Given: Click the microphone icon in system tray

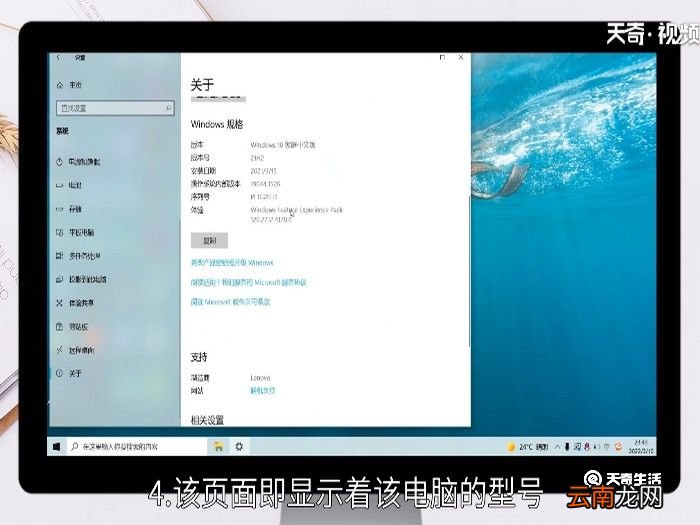Looking at the screenshot, I should (x=567, y=447).
